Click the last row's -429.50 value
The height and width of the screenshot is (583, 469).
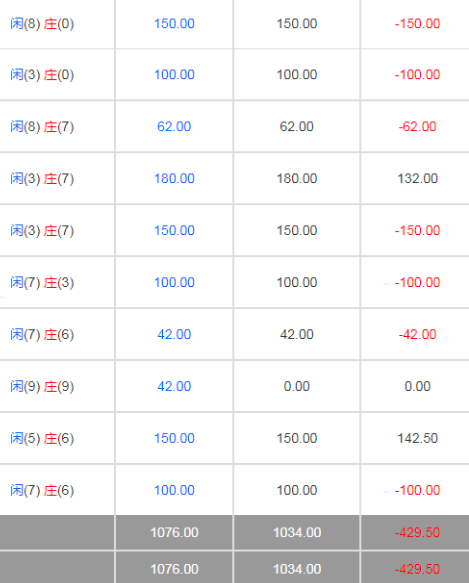[417, 569]
